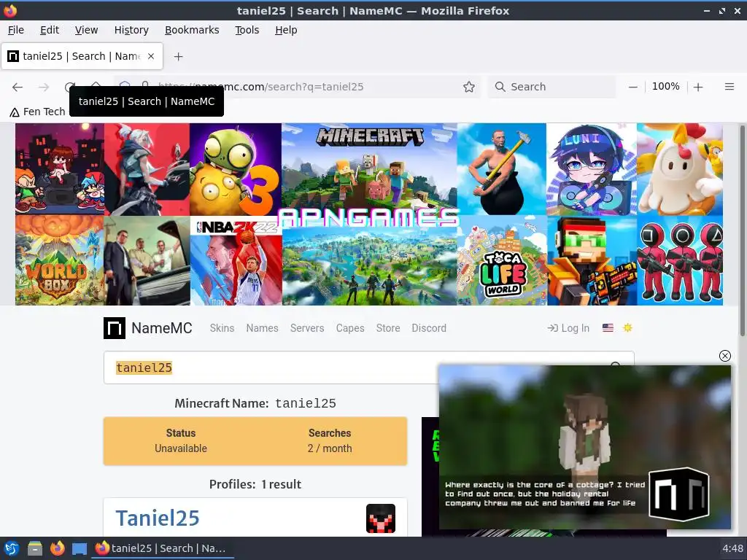
Task: Close the floating video ad
Action: 724,356
